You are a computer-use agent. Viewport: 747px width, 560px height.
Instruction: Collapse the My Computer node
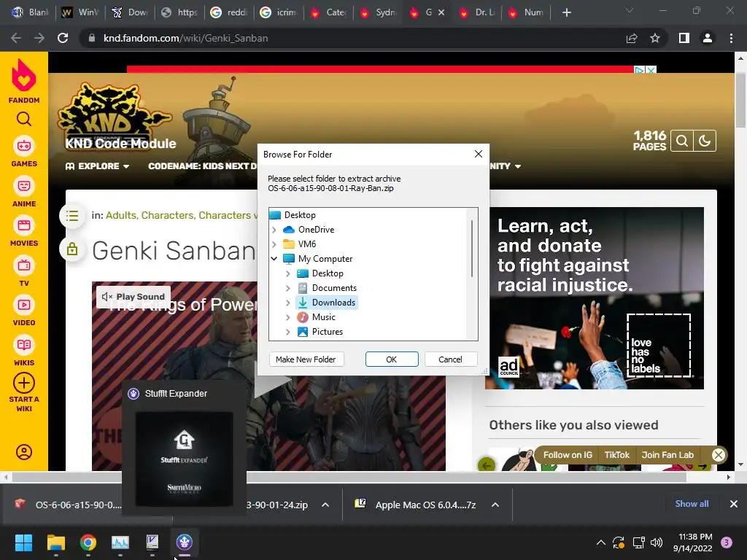click(x=274, y=259)
